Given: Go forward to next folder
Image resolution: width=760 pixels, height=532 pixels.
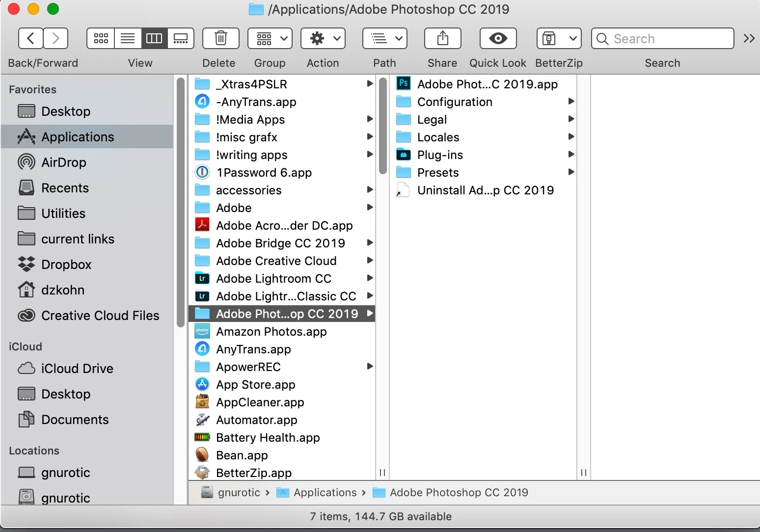Looking at the screenshot, I should tap(55, 38).
